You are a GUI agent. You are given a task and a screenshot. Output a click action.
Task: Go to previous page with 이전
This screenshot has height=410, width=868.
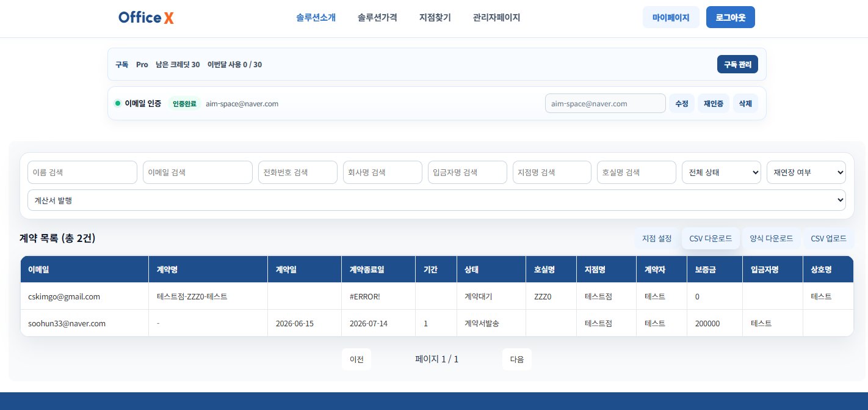356,359
